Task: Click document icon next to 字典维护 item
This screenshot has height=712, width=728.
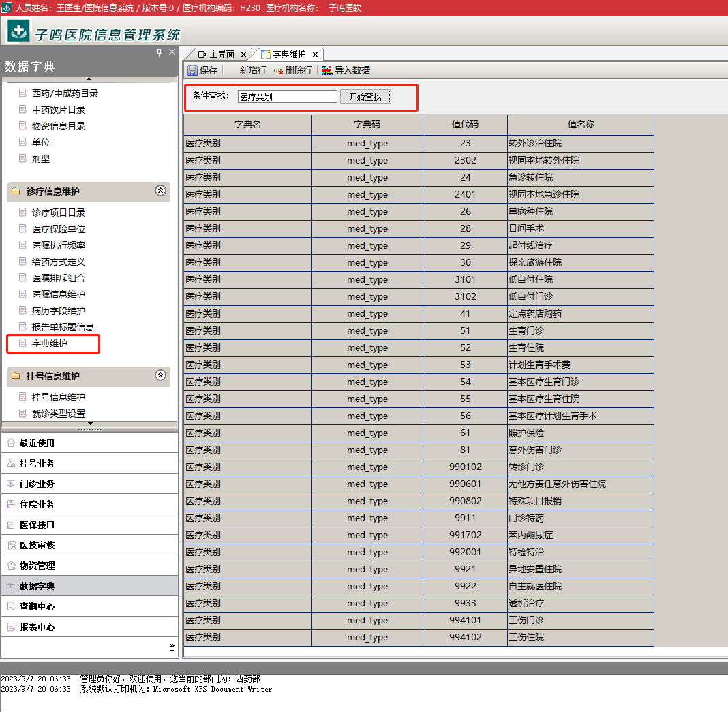Action: [x=22, y=343]
